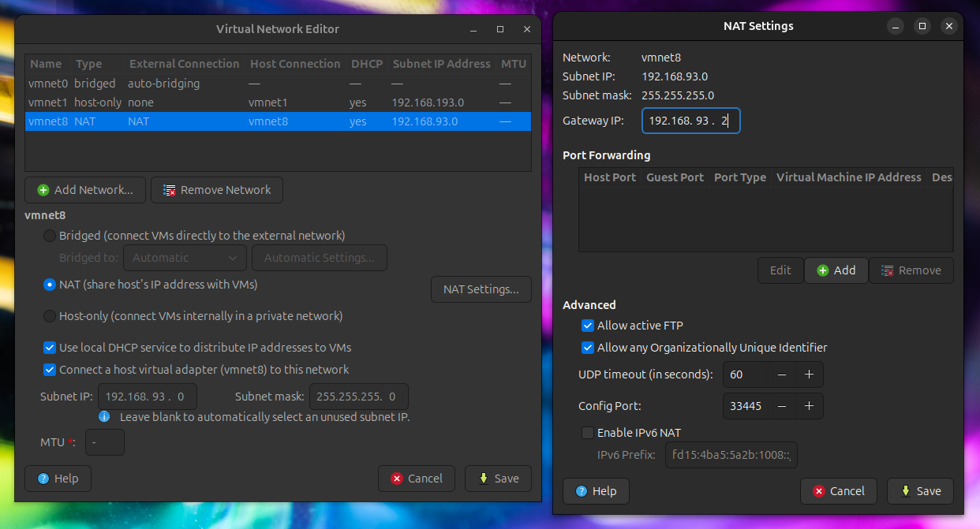This screenshot has height=529, width=980.
Task: Select the Host-only radio option
Action: point(50,316)
